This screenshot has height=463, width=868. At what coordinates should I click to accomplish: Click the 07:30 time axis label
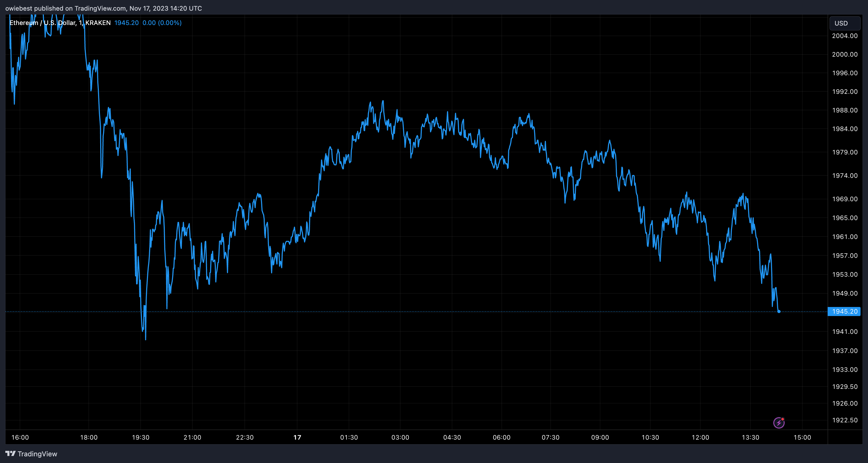551,437
